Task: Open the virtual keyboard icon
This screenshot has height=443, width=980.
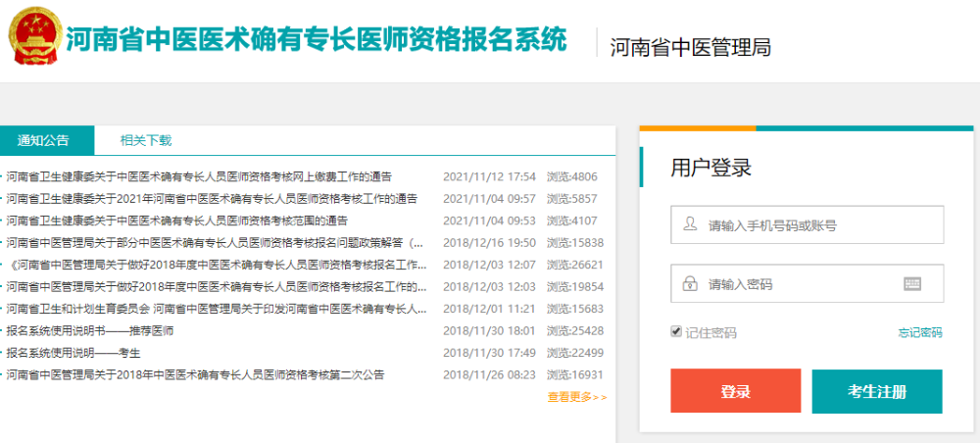Action: pyautogui.click(x=912, y=284)
